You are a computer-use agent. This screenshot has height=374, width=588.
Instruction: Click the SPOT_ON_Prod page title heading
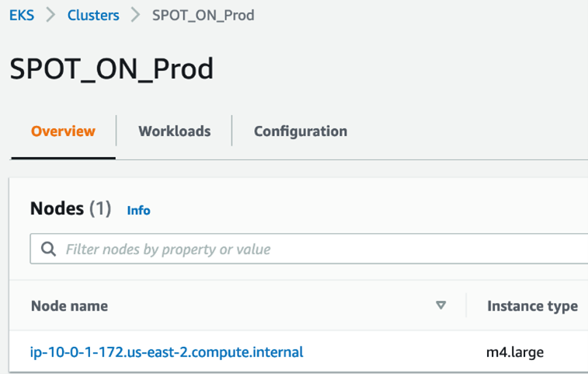111,69
